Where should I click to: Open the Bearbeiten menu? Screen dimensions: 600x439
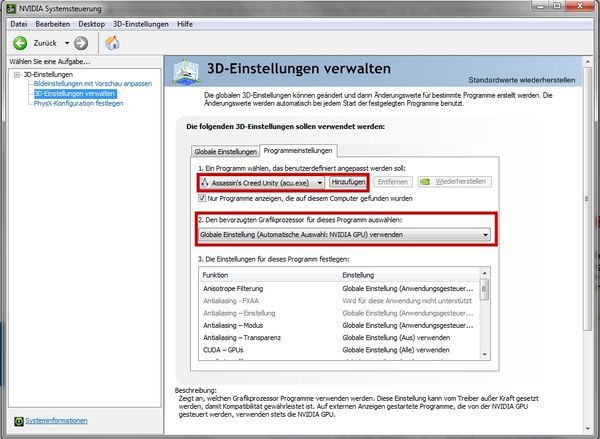pos(52,24)
